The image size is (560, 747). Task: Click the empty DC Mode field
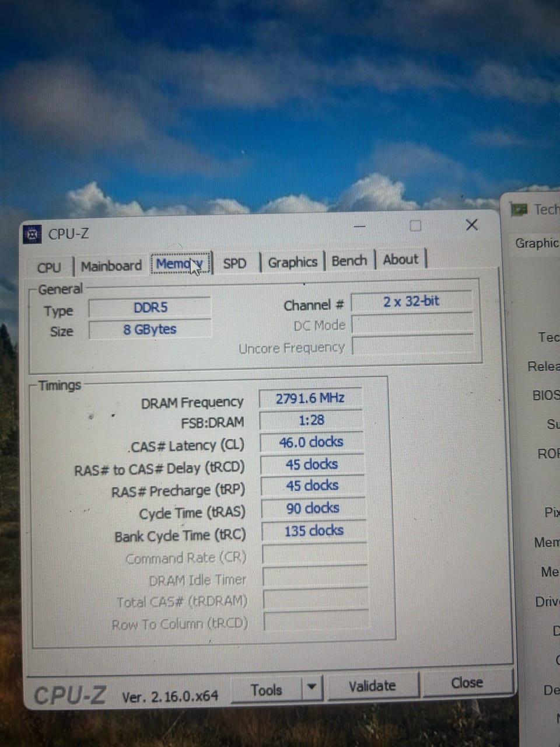[412, 323]
